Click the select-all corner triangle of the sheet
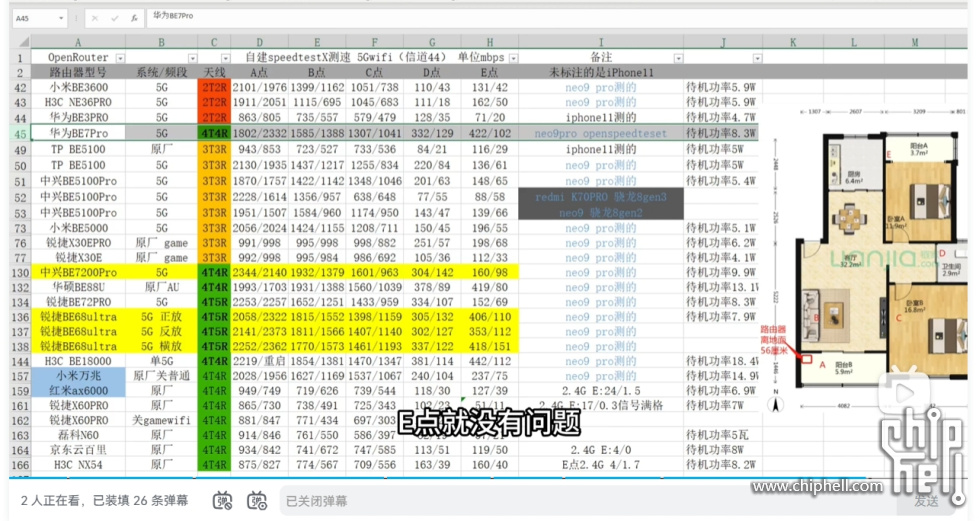979x521 pixels. (x=24, y=42)
